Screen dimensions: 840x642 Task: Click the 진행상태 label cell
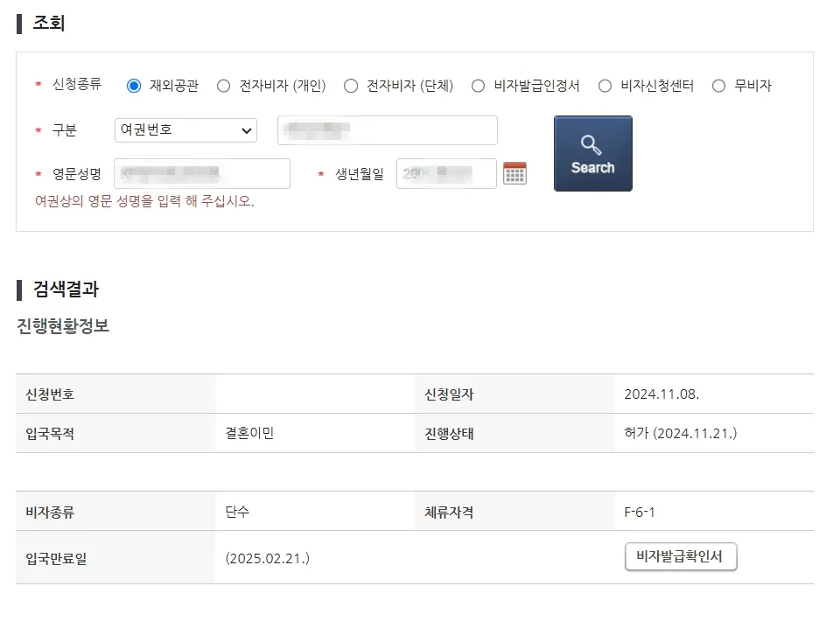[x=514, y=433]
